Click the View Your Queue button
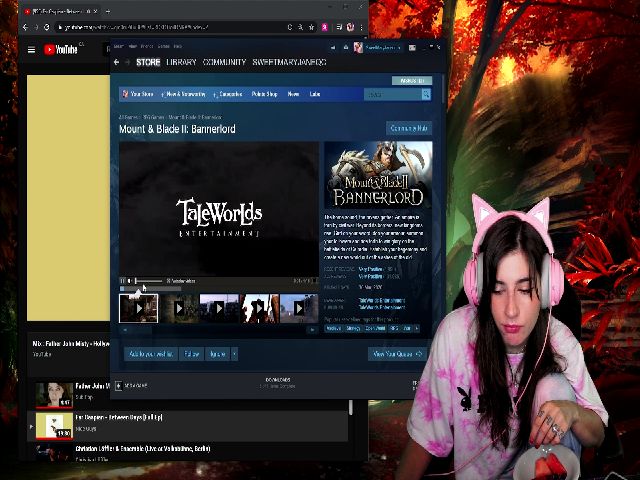The image size is (640, 480). pyautogui.click(x=397, y=354)
